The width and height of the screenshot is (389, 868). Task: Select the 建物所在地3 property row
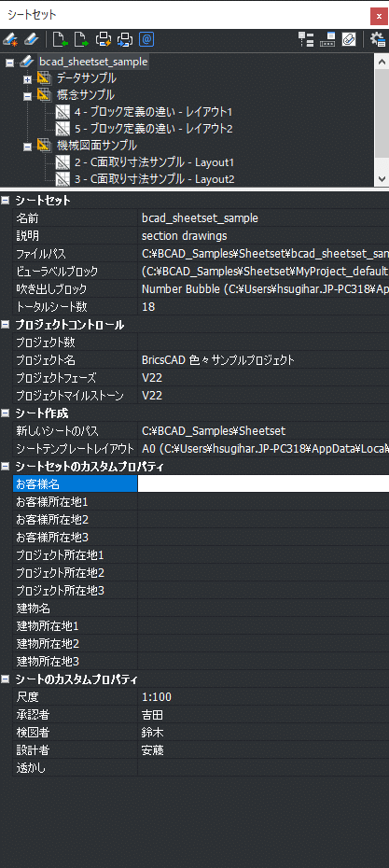click(201, 661)
